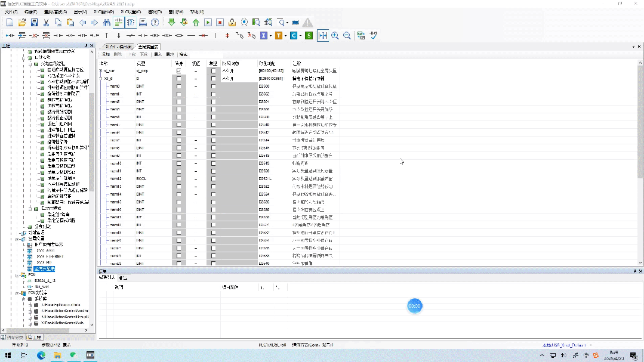Open help via question mark icon
The image size is (644, 362).
click(155, 23)
